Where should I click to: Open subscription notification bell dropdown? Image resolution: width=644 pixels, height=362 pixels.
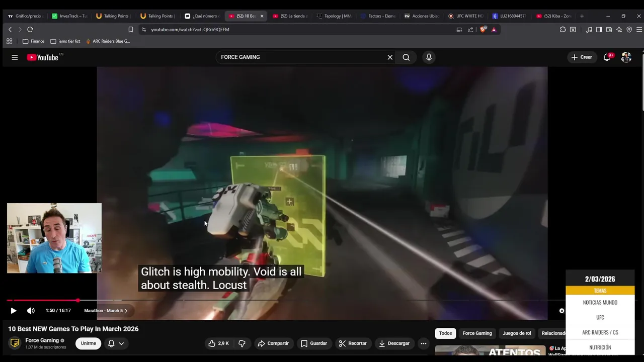pos(116,343)
